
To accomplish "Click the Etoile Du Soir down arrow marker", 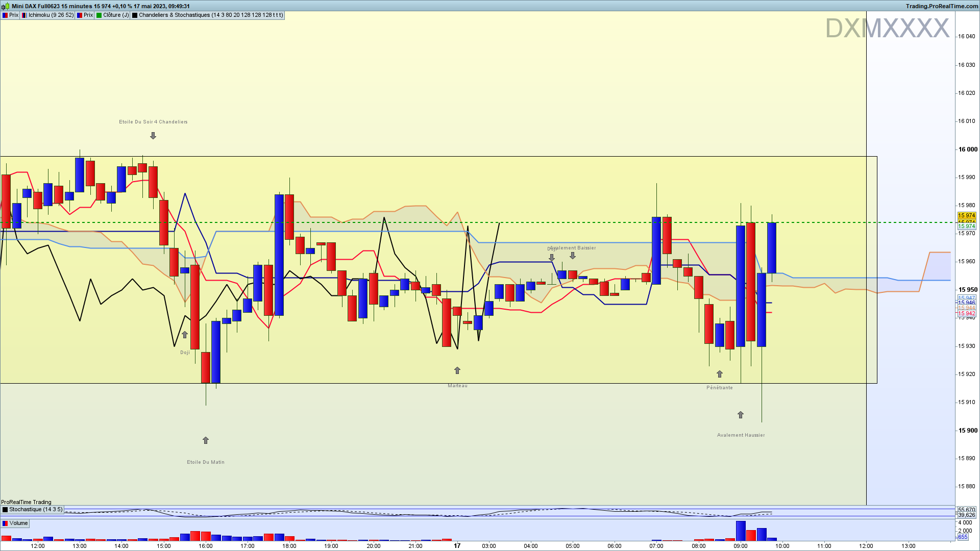I will coord(153,136).
